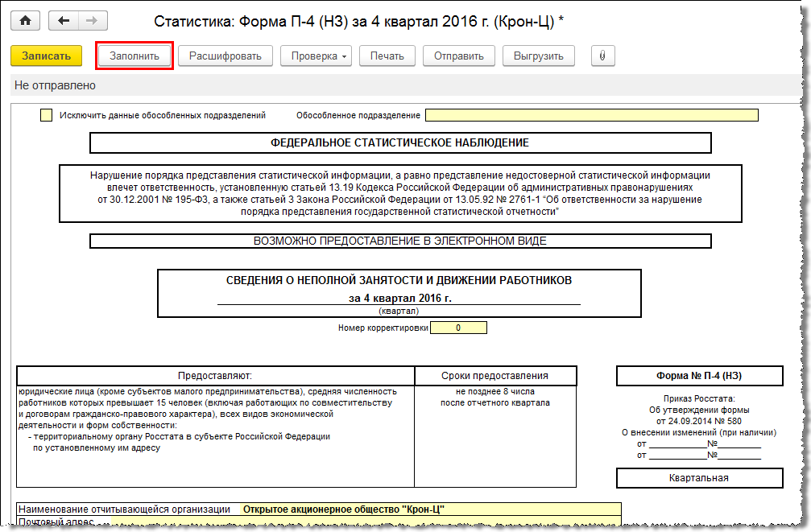Click the Не отправлено status bar
Viewport: 811px width, 532px height.
click(406, 85)
